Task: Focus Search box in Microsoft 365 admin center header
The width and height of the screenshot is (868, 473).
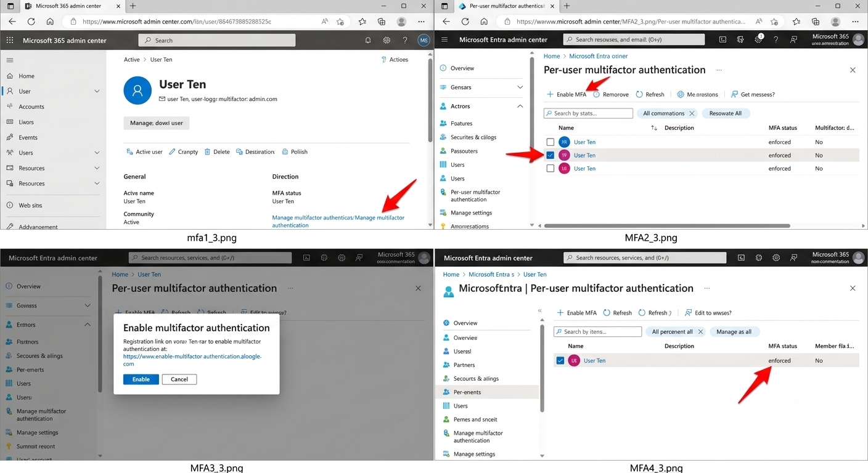Action: (x=217, y=40)
